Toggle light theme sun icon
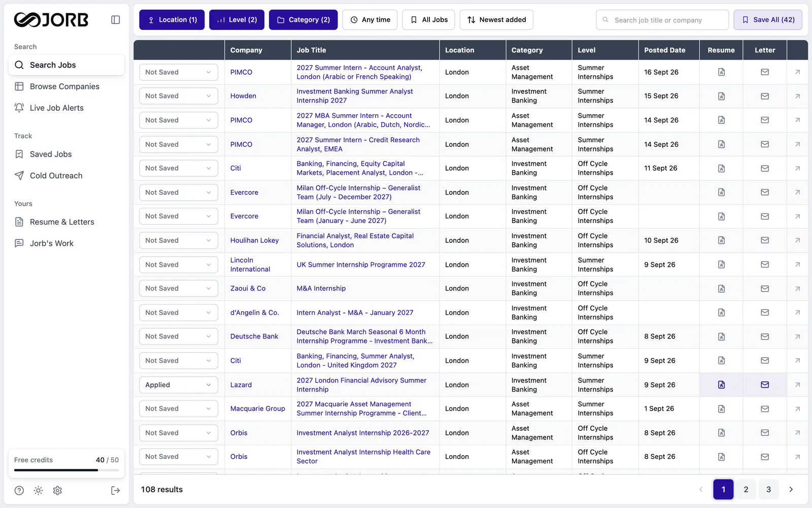812x508 pixels. point(39,490)
